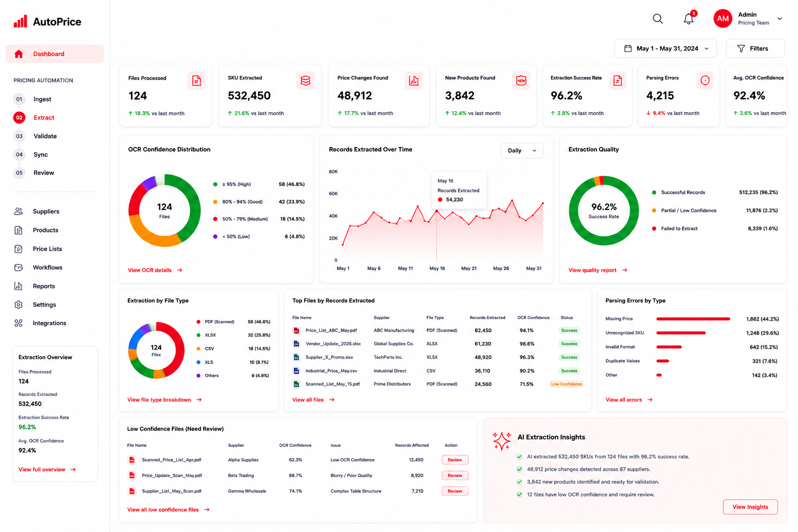Click the Suppliers people icon in sidebar

[x=19, y=211]
